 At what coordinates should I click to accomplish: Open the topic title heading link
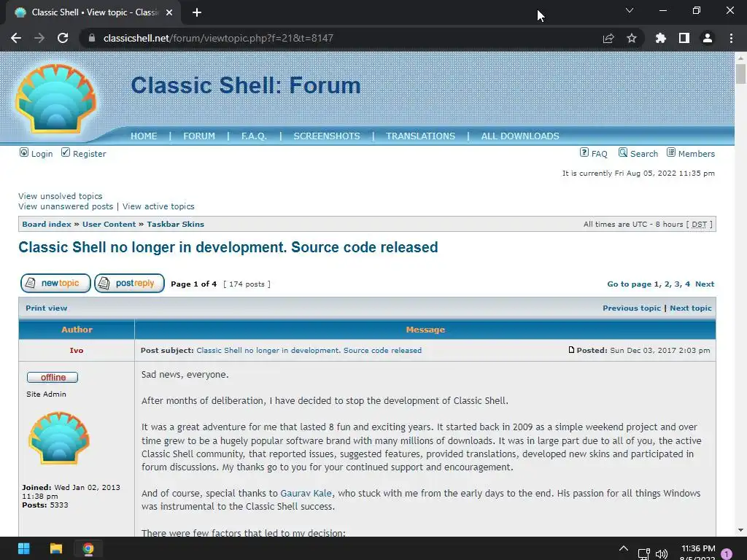coord(228,248)
